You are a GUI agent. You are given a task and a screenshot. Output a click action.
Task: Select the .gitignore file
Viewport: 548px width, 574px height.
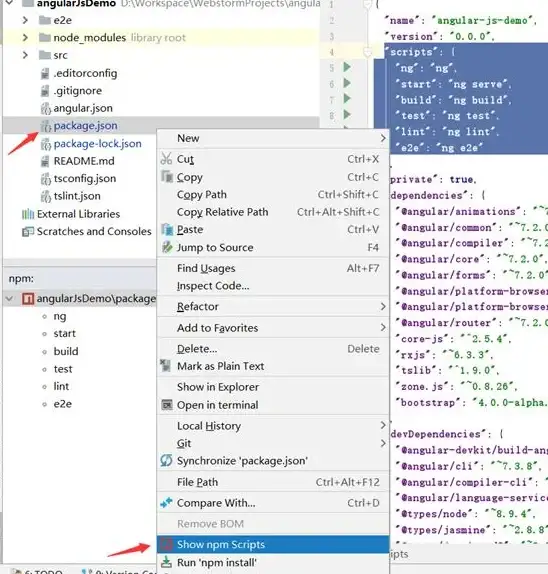[x=78, y=91]
